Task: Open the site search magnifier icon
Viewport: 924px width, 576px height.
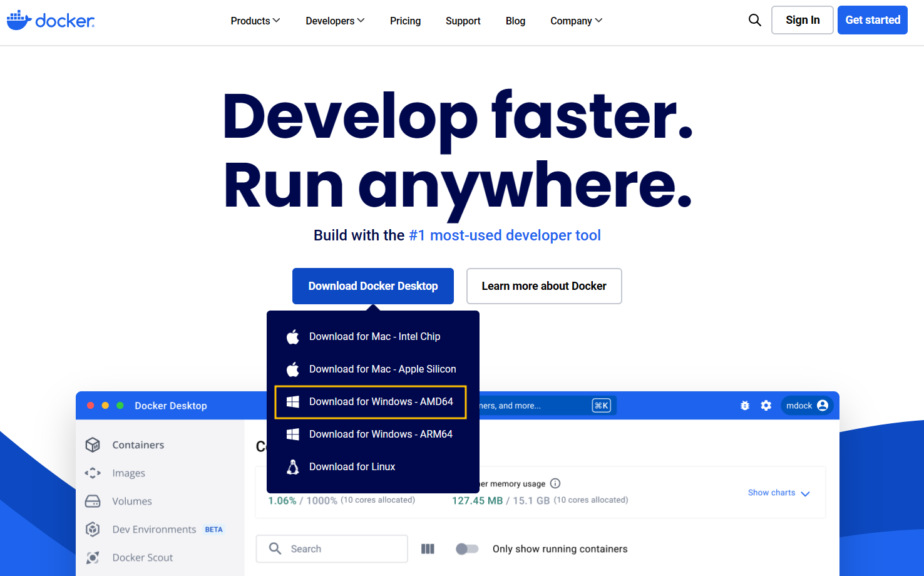Action: click(x=755, y=20)
